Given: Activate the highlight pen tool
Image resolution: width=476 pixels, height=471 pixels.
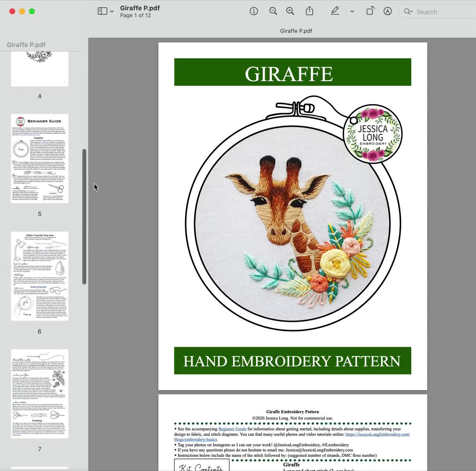Looking at the screenshot, I should [x=335, y=11].
